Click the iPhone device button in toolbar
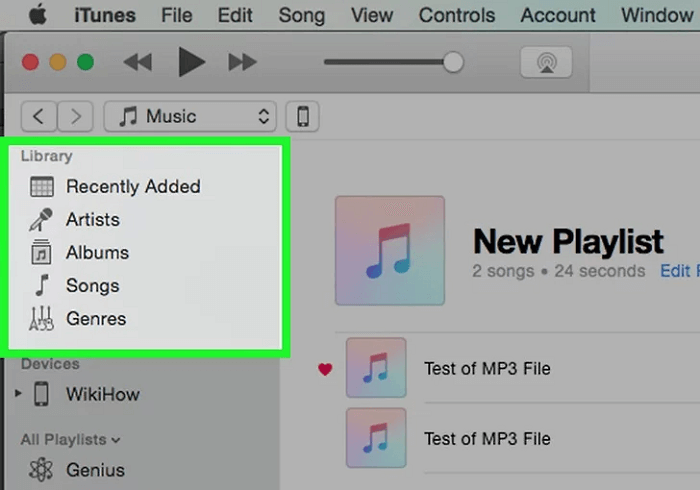Image resolution: width=700 pixels, height=490 pixels. [x=303, y=116]
